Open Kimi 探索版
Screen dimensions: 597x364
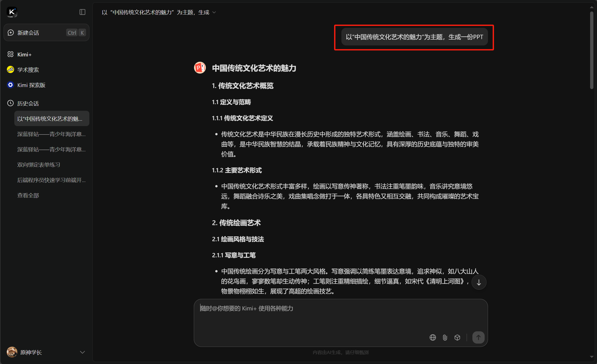(31, 85)
